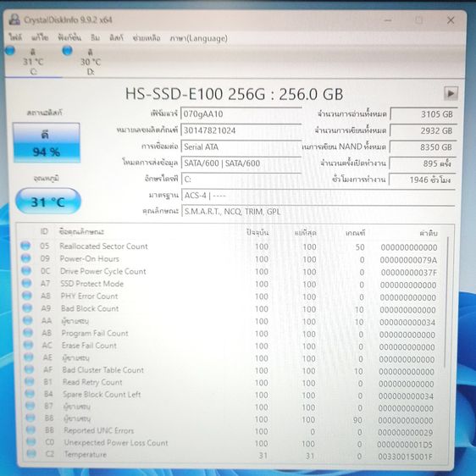Image resolution: width=476 pixels, height=476 pixels.
Task: Open the ภาษา(Language) menu
Action: tap(198, 38)
